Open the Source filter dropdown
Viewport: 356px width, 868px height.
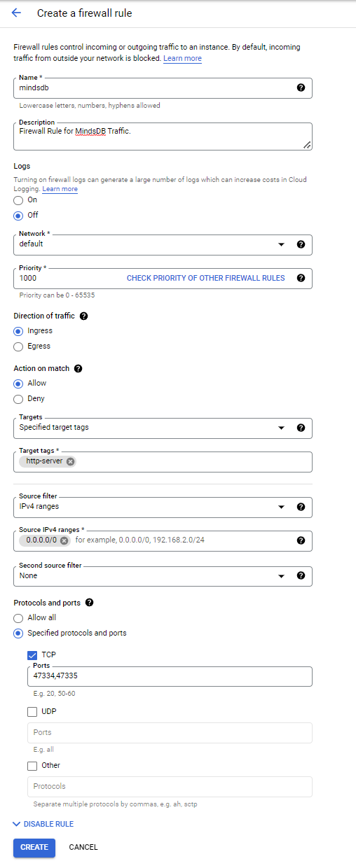coord(163,507)
